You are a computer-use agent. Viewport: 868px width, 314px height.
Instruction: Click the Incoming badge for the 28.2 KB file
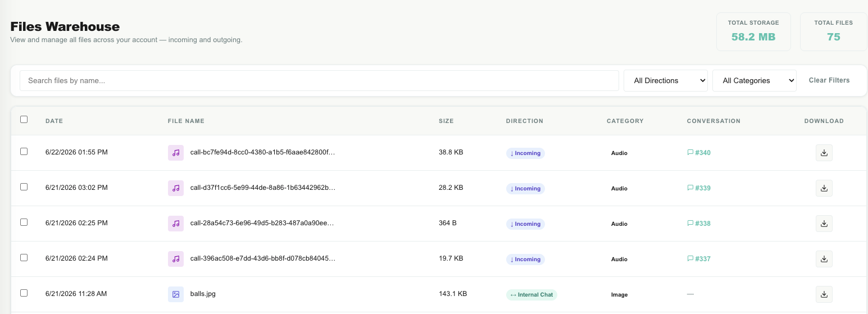click(525, 188)
